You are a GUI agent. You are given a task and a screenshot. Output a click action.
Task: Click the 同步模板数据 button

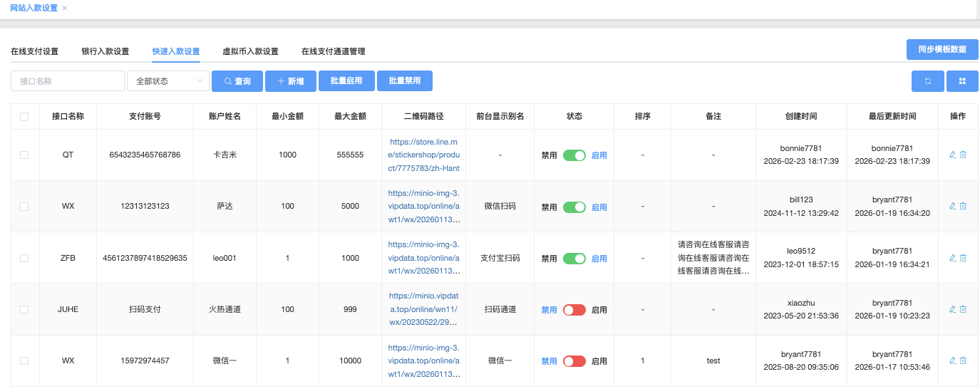point(942,49)
